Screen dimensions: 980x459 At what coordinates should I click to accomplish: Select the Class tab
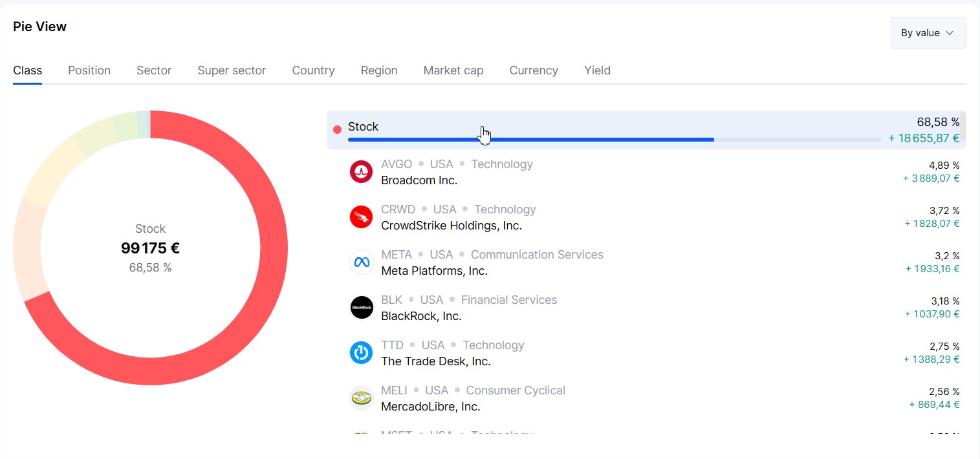tap(27, 70)
